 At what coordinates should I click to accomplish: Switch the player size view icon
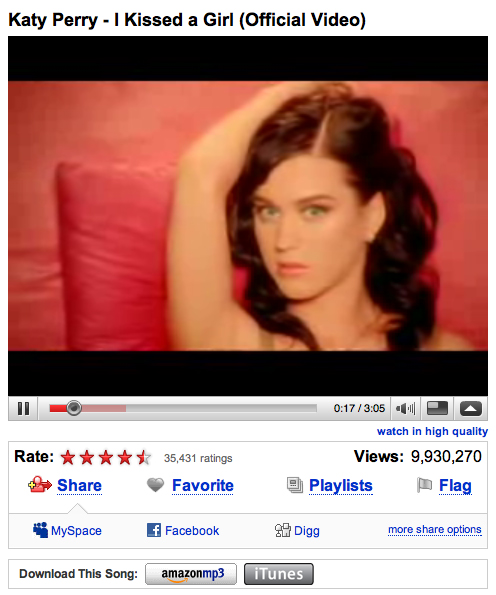click(437, 409)
